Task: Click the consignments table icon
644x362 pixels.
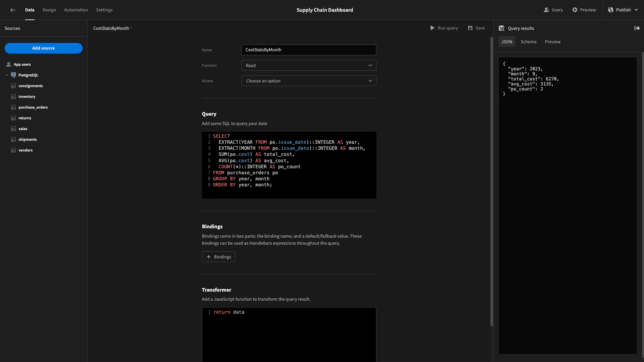Action: coord(13,86)
